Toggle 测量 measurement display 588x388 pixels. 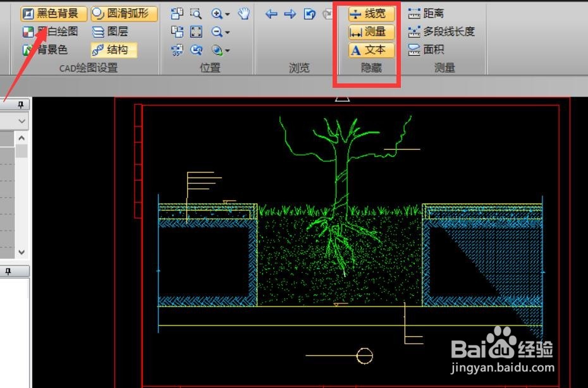click(370, 31)
